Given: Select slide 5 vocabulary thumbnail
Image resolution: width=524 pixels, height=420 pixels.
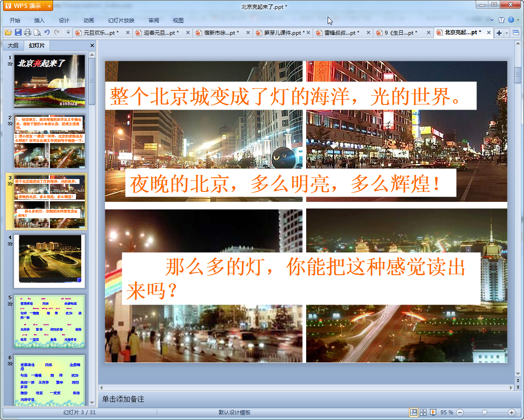Looking at the screenshot, I should [x=50, y=321].
